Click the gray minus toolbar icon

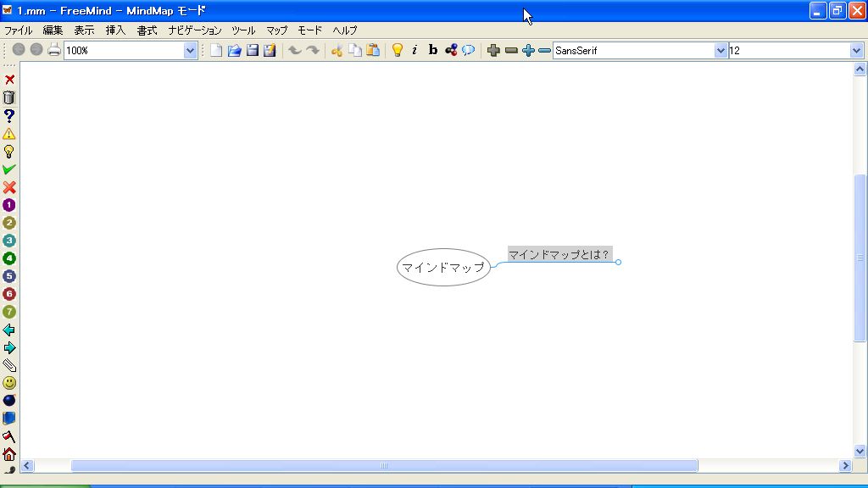(x=511, y=51)
